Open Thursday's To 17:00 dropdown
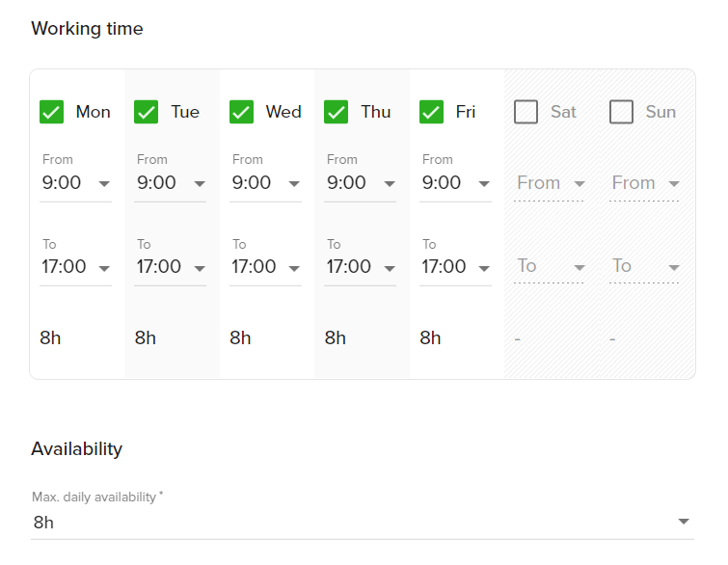The width and height of the screenshot is (728, 565). [361, 267]
